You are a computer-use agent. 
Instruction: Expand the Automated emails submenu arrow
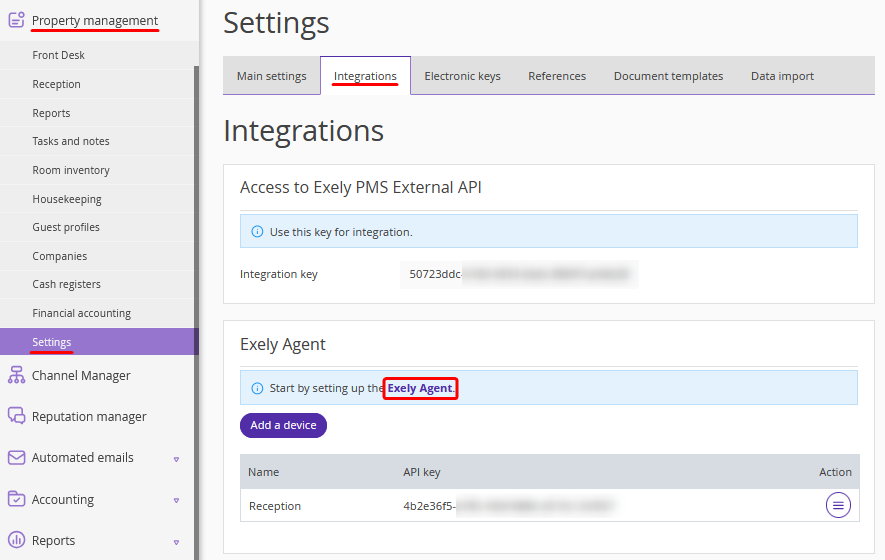tap(176, 459)
